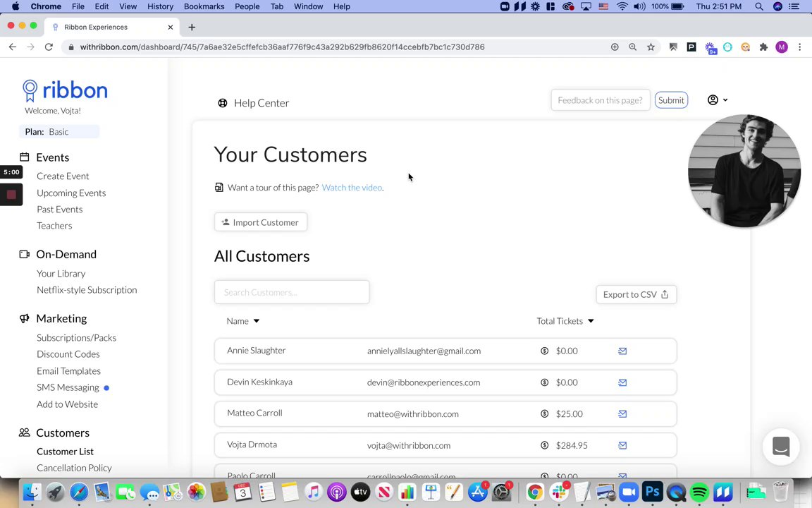Open the chat widget bubble

pyautogui.click(x=781, y=447)
